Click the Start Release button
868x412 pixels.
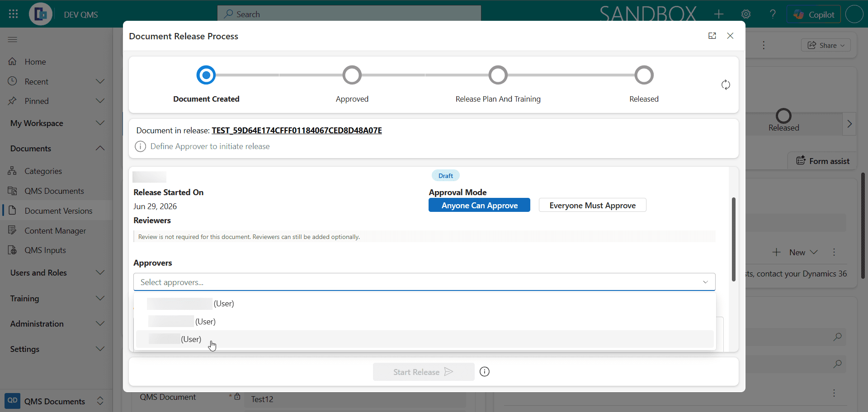(424, 372)
